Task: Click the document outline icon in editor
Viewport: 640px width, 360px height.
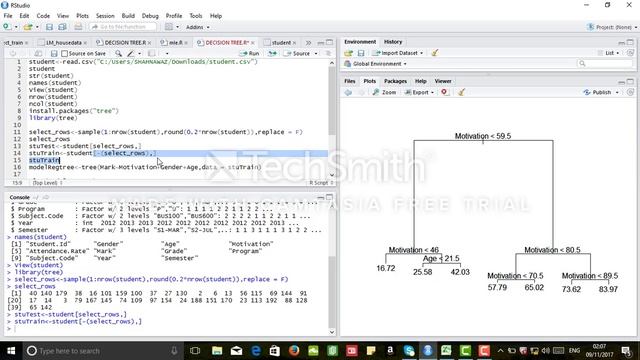Action: click(x=328, y=53)
